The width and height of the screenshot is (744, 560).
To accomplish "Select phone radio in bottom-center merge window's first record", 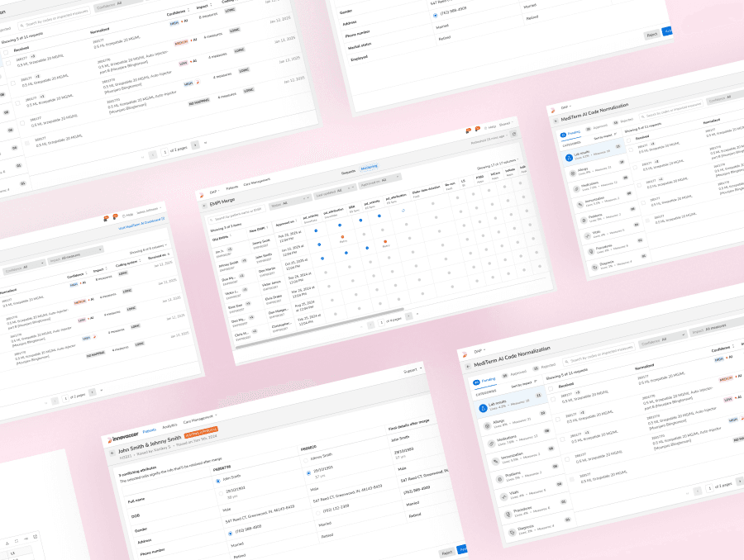I will [x=231, y=534].
